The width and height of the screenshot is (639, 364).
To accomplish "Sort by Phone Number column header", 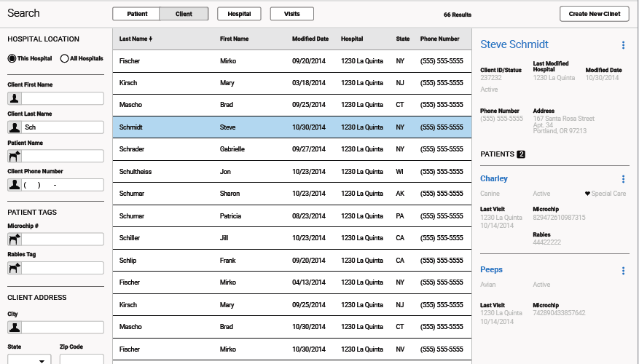I will coord(439,39).
